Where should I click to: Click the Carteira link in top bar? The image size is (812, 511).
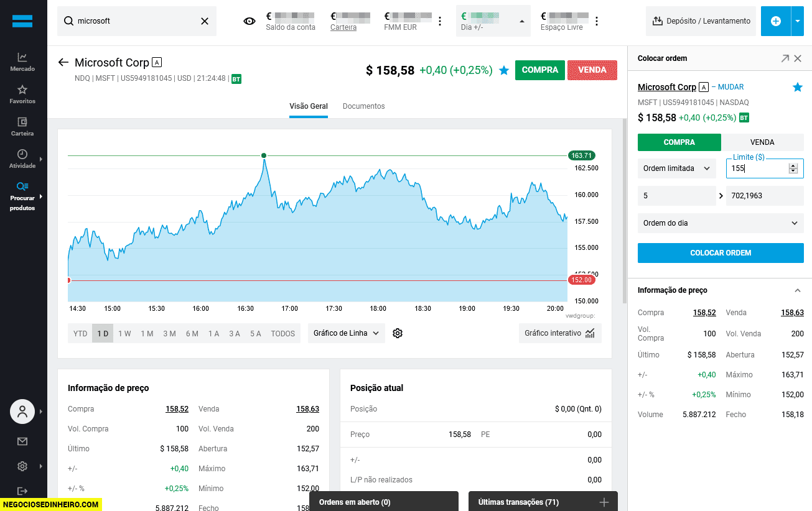pos(343,27)
